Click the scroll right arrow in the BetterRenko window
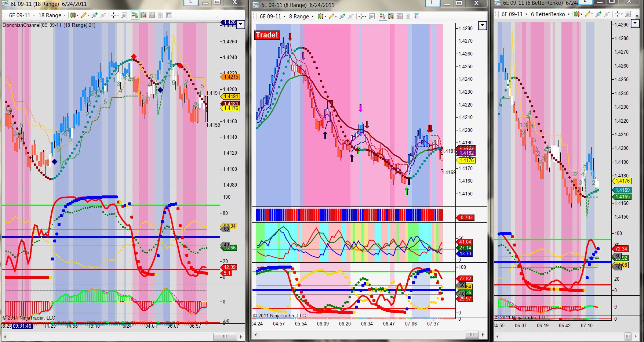 coord(636,336)
